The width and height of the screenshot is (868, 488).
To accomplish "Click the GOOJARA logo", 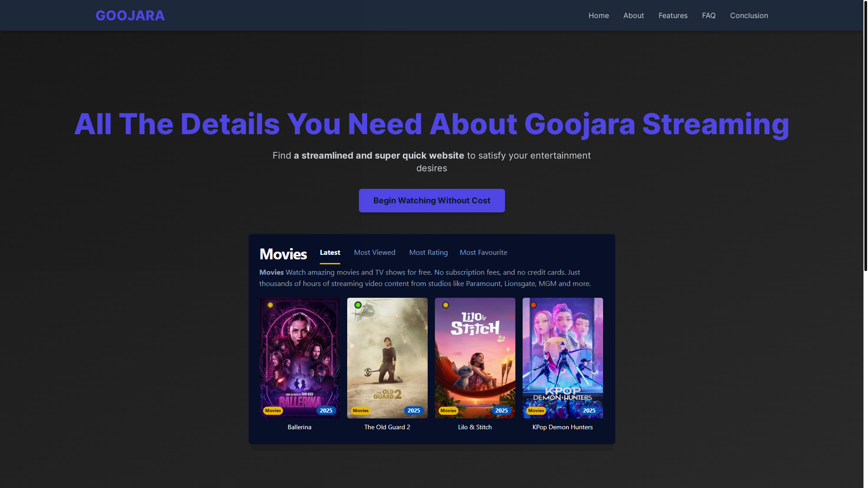I will pos(130,15).
